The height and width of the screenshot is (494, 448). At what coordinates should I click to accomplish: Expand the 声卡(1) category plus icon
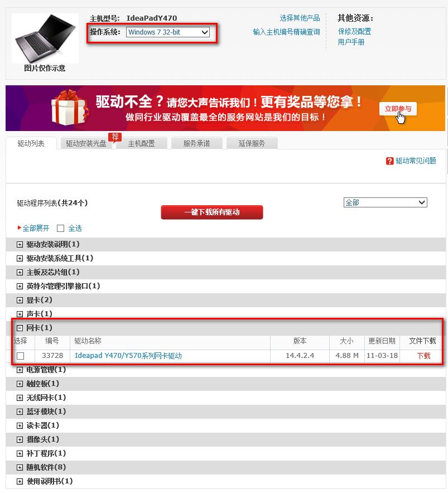[20, 314]
